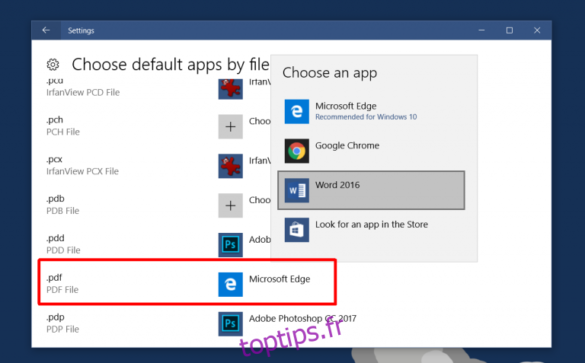Viewport: 585px width, 363px height.
Task: Click the Google Chrome icon in the popup
Action: pos(297,151)
